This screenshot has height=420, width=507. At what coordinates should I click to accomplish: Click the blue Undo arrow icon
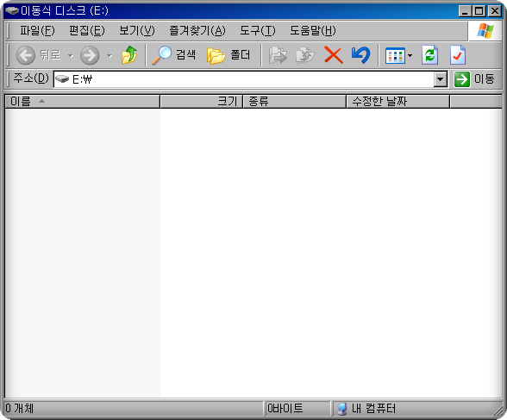click(x=360, y=55)
